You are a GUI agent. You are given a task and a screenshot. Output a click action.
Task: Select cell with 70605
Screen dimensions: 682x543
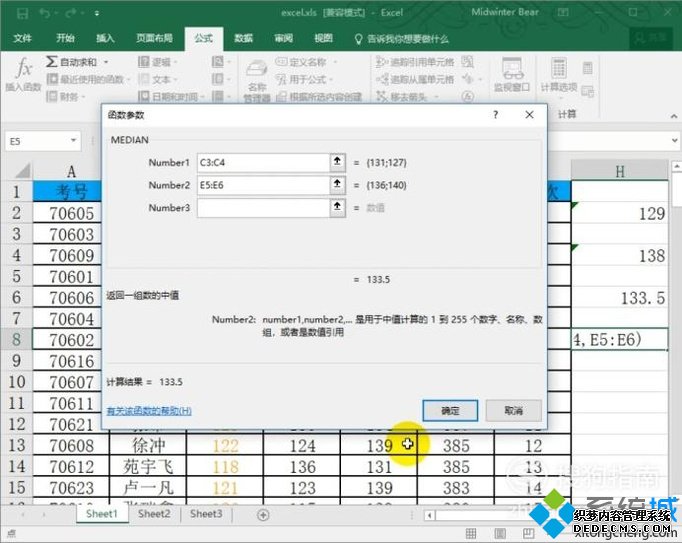(71, 213)
